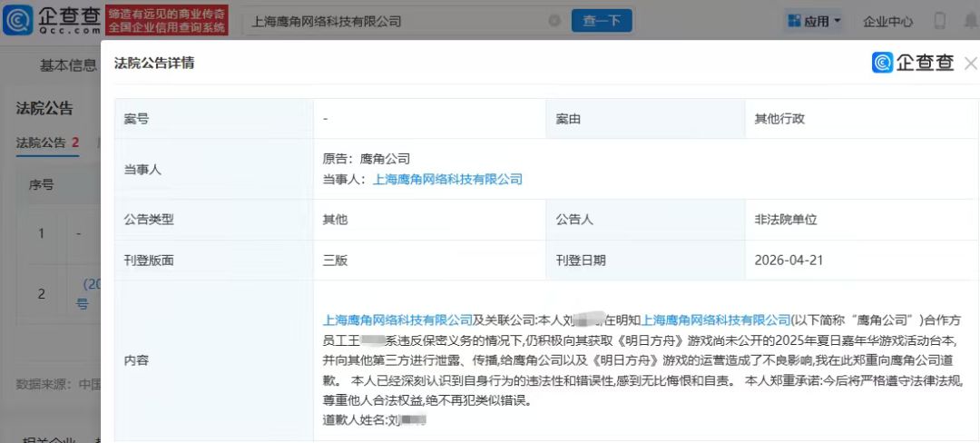The width and height of the screenshot is (980, 443).
Task: Click the 公告人 value 非法院单位
Action: (x=786, y=220)
